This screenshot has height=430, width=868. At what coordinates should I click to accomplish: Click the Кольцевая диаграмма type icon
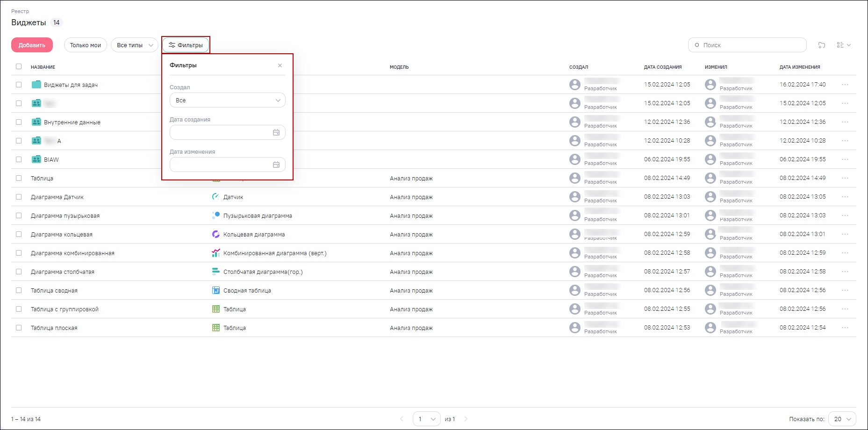coord(215,234)
